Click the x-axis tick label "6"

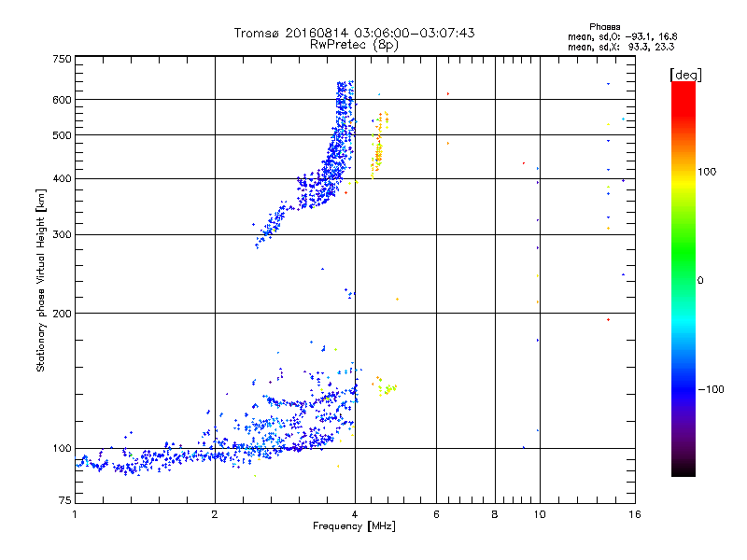click(436, 514)
